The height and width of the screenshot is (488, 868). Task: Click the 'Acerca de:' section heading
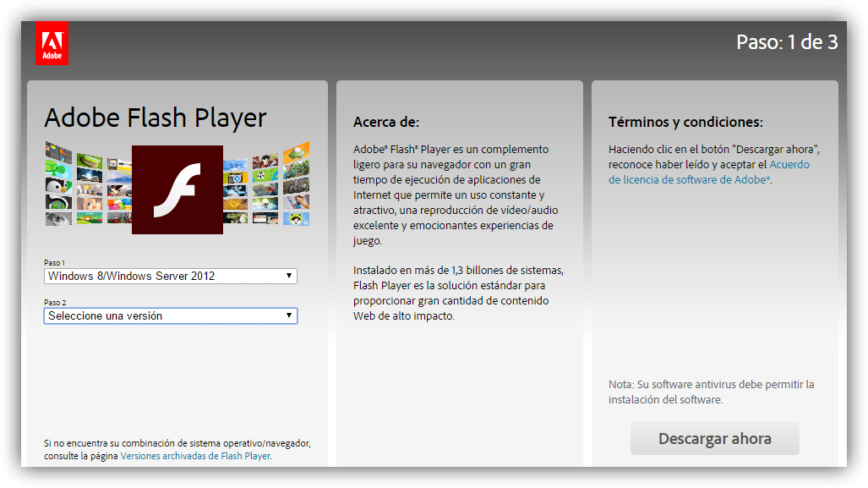(x=381, y=118)
